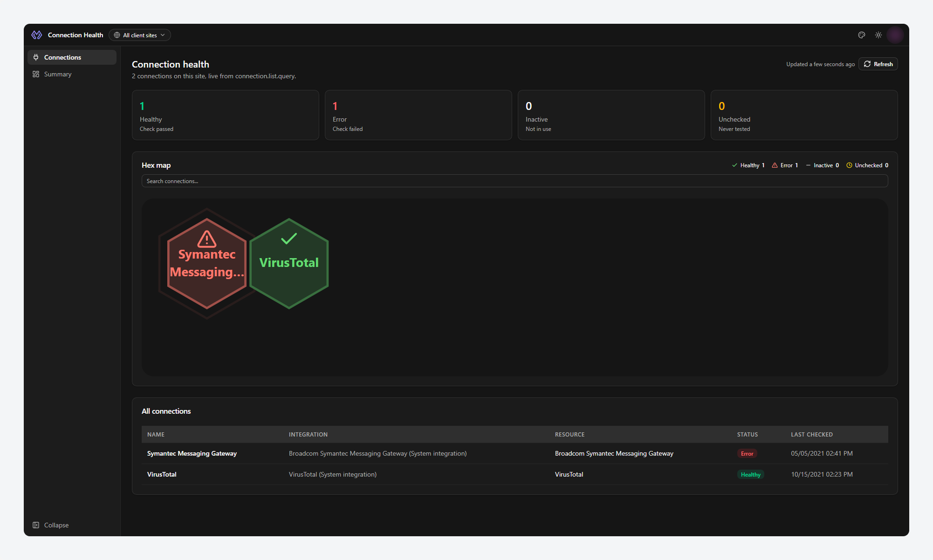Viewport: 933px width, 560px height.
Task: Click the Summary grid icon in sidebar
Action: coord(36,74)
